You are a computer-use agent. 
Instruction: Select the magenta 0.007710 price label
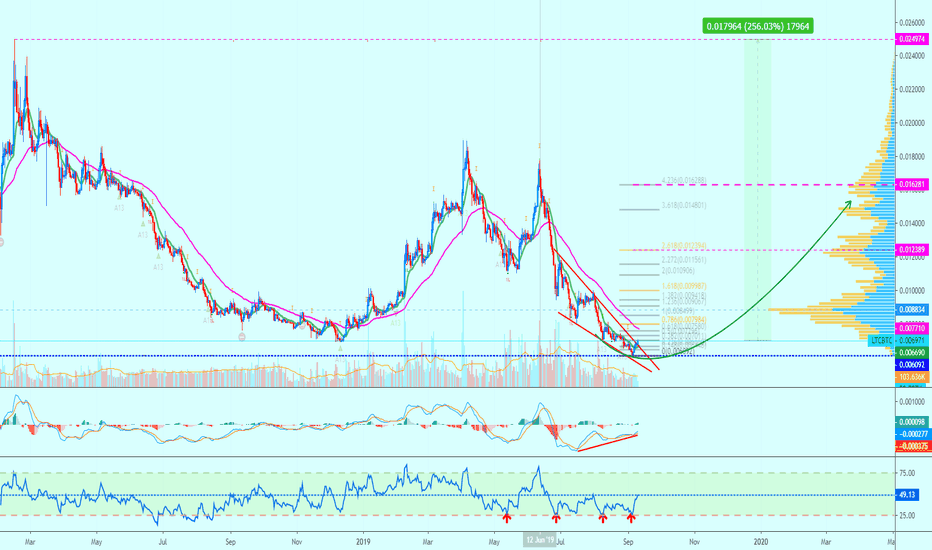[x=912, y=328]
